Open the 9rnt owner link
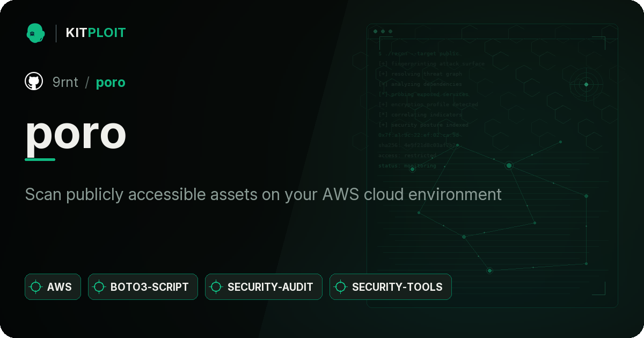 click(x=65, y=82)
